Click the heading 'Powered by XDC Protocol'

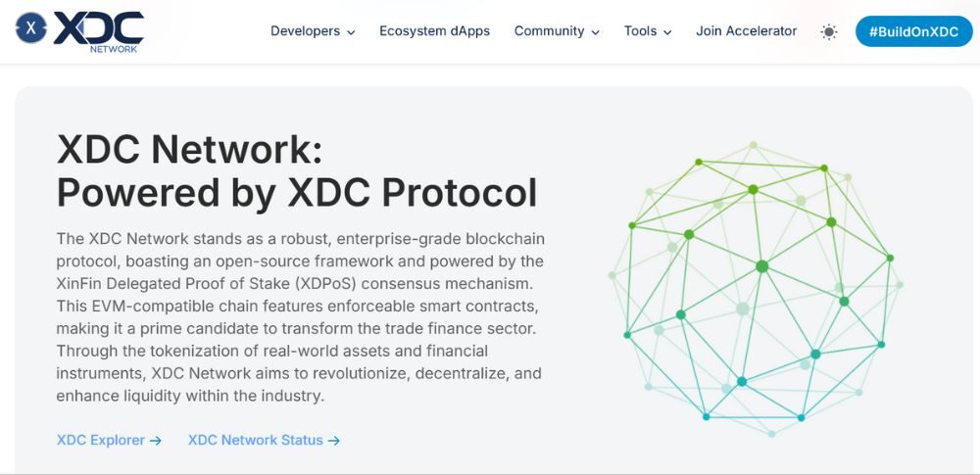[x=297, y=193]
